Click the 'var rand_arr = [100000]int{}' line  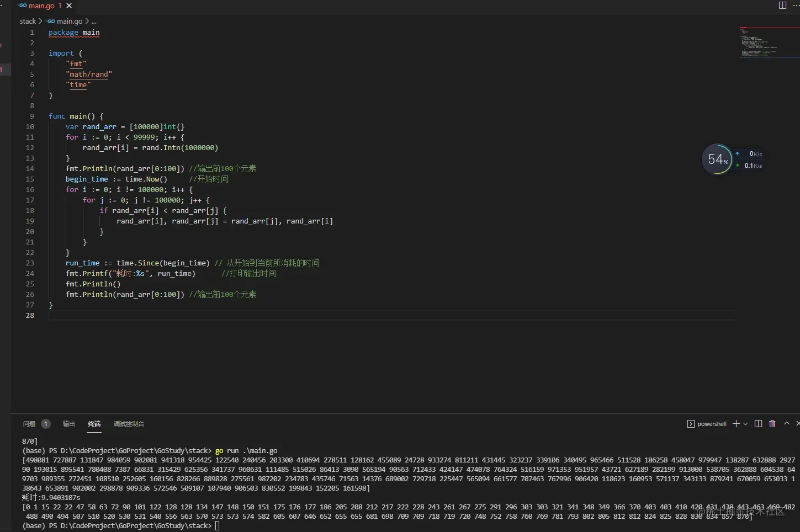[x=125, y=127]
